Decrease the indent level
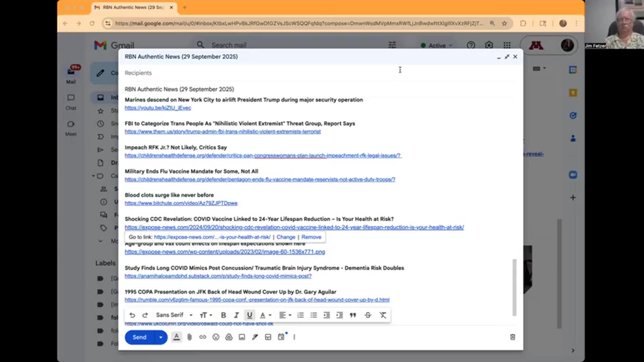 click(x=327, y=315)
